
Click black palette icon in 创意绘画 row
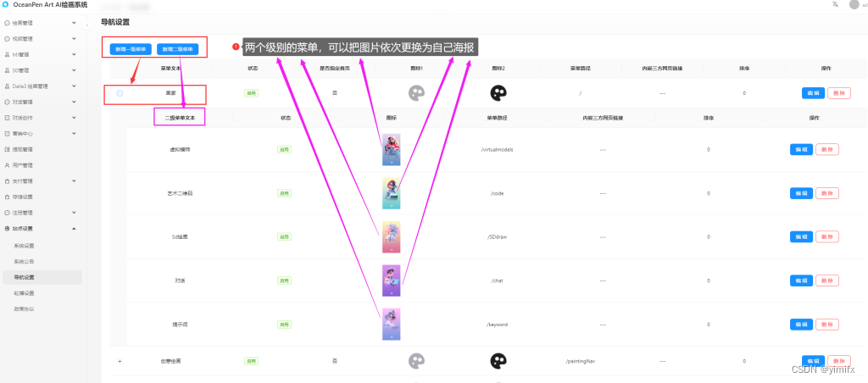point(498,361)
